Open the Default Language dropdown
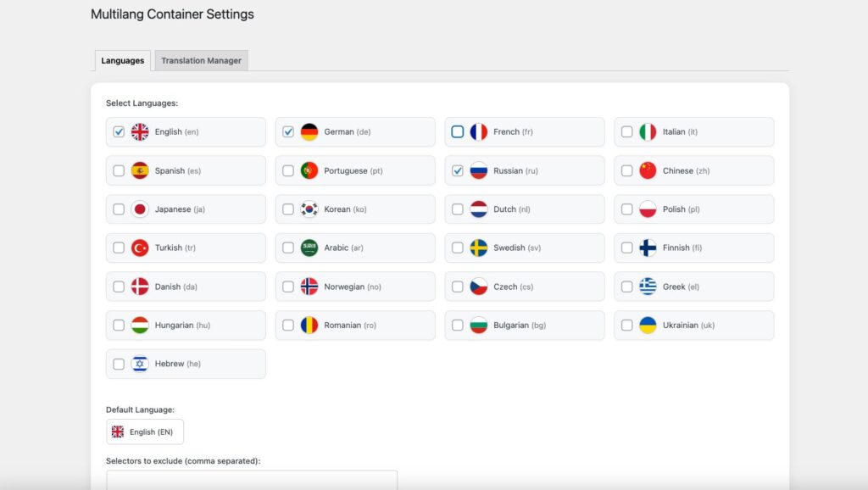The height and width of the screenshot is (490, 868). coord(145,432)
